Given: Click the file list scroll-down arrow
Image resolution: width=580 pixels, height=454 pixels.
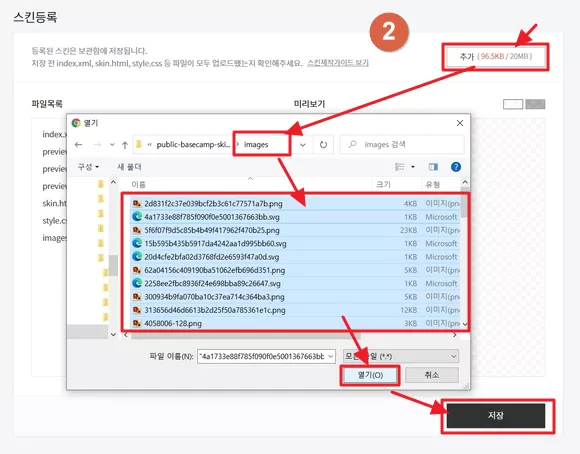Looking at the screenshot, I should tap(465, 324).
